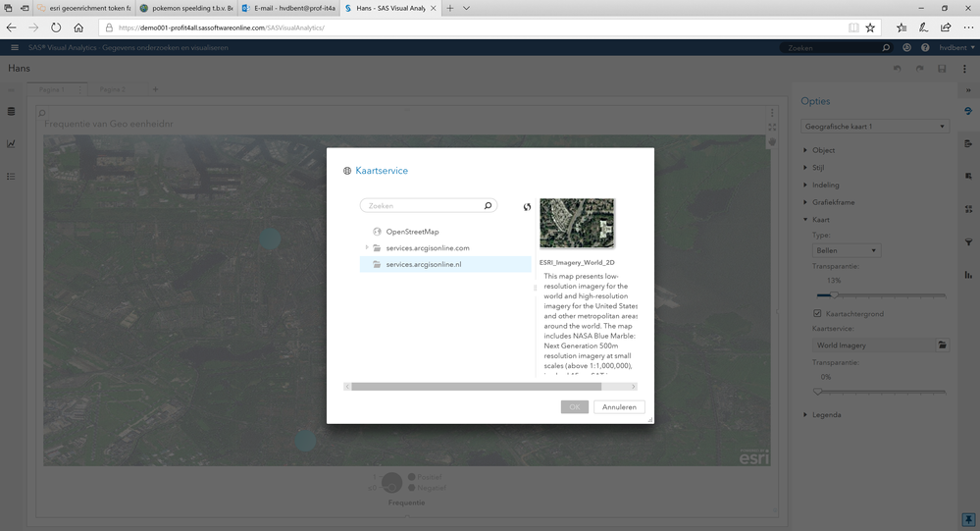980x531 pixels.
Task: Click the browser refresh button
Action: click(56, 27)
